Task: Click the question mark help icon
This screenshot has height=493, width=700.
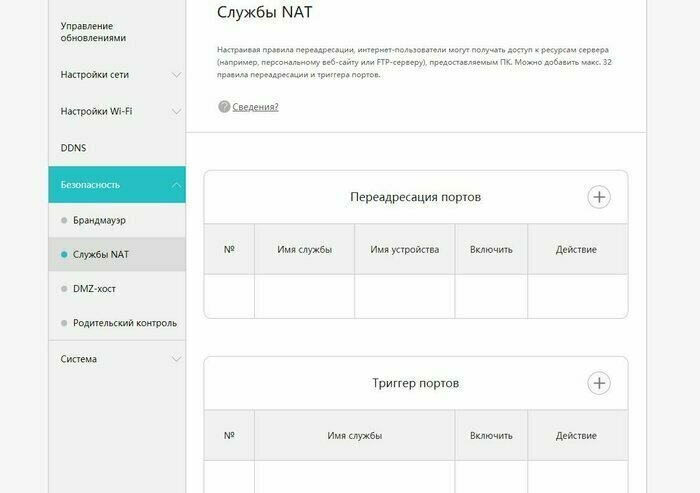Action: point(224,107)
